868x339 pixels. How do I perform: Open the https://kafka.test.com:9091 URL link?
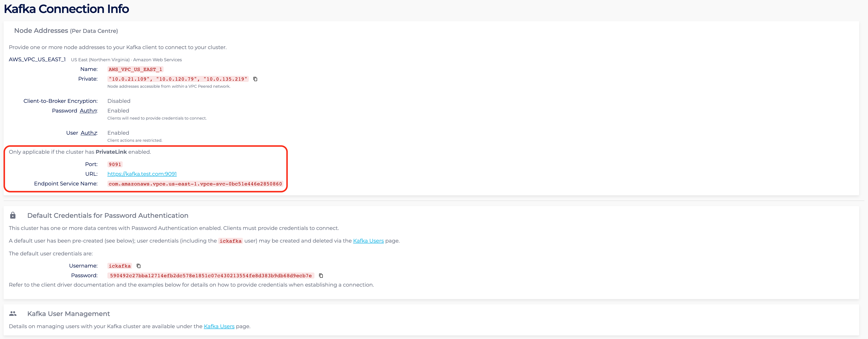(142, 174)
